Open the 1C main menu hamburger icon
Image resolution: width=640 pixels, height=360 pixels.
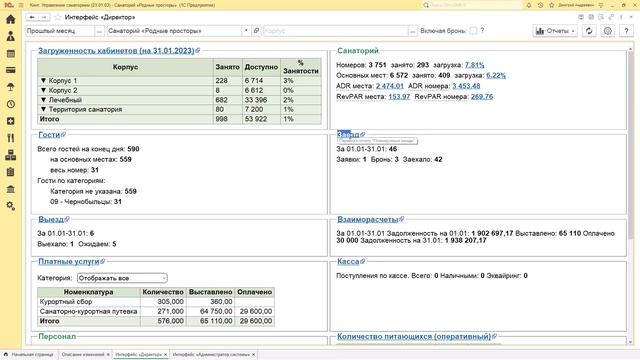pos(21,5)
